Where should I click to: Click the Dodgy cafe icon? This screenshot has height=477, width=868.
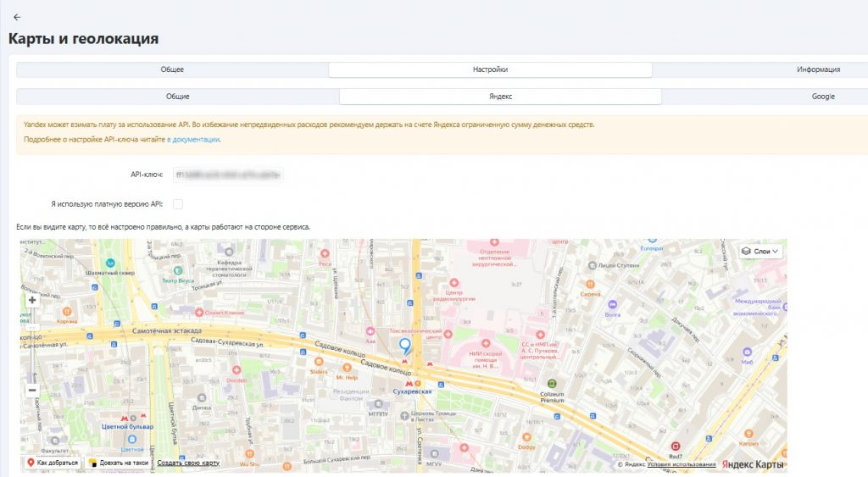pyautogui.click(x=526, y=438)
